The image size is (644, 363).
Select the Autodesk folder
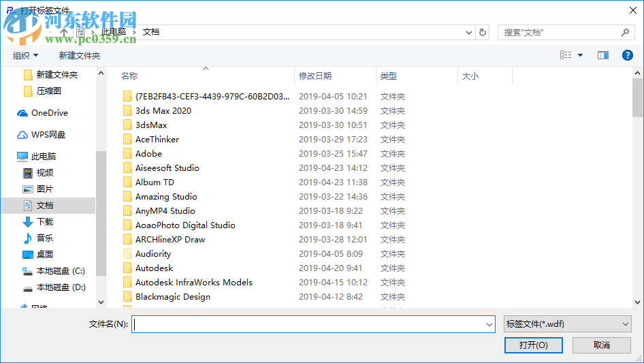148,268
